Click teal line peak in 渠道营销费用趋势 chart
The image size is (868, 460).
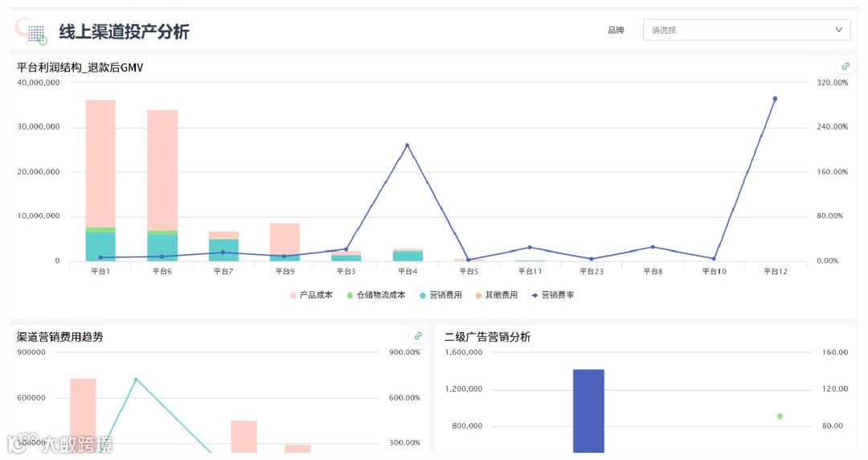click(136, 380)
